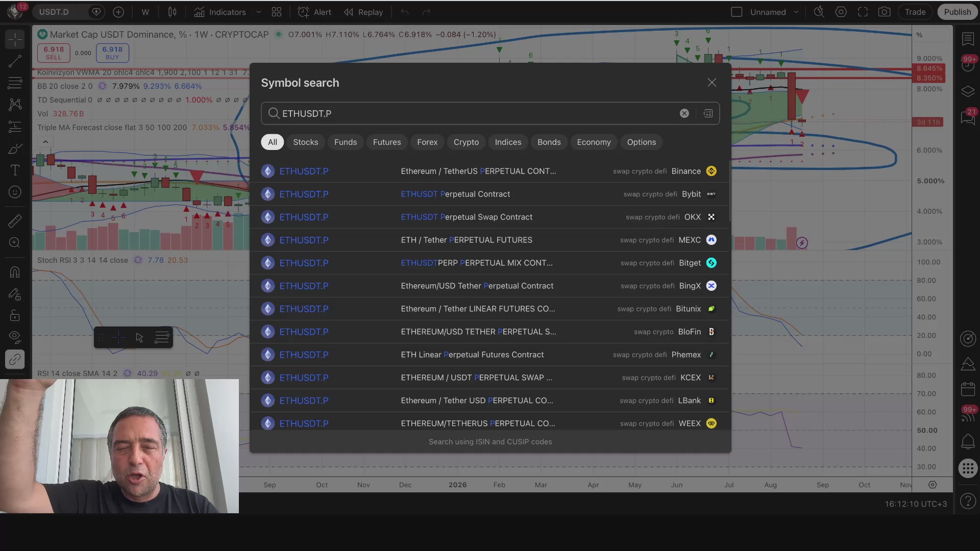Choose ETHUSDT.P on KCEX
Image resolution: width=980 pixels, height=551 pixels.
point(489,378)
